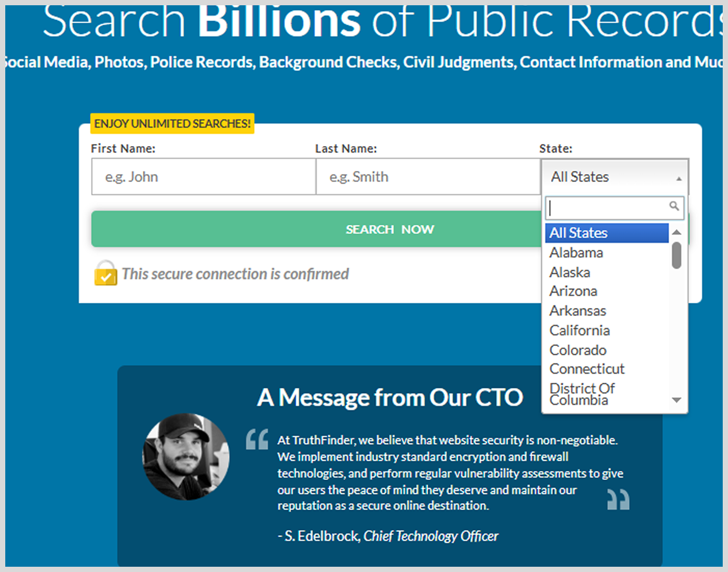The height and width of the screenshot is (572, 728).
Task: Click the 'State:' label
Action: (x=555, y=149)
